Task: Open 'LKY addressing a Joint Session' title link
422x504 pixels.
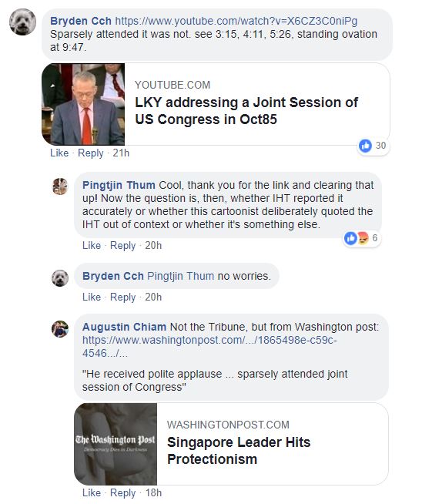Action: [x=246, y=111]
